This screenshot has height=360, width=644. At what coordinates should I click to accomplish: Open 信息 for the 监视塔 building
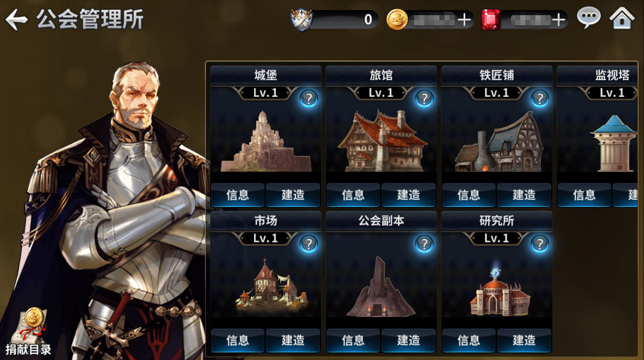(584, 195)
